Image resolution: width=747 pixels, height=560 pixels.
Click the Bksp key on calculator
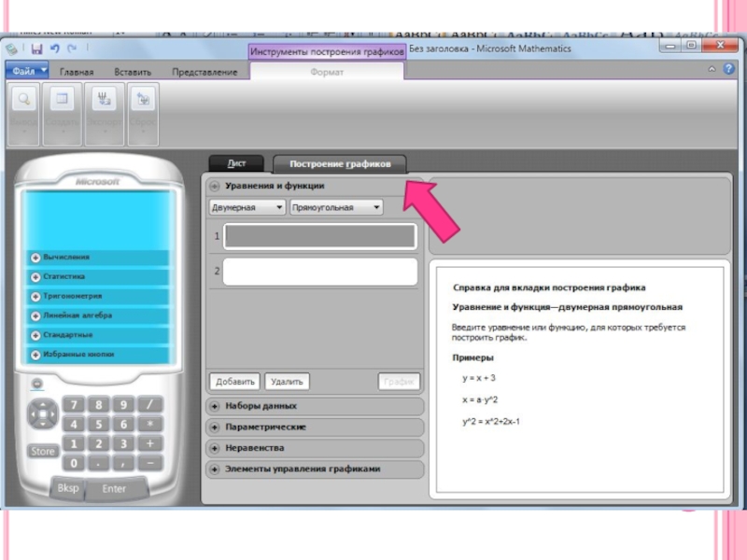pyautogui.click(x=67, y=488)
